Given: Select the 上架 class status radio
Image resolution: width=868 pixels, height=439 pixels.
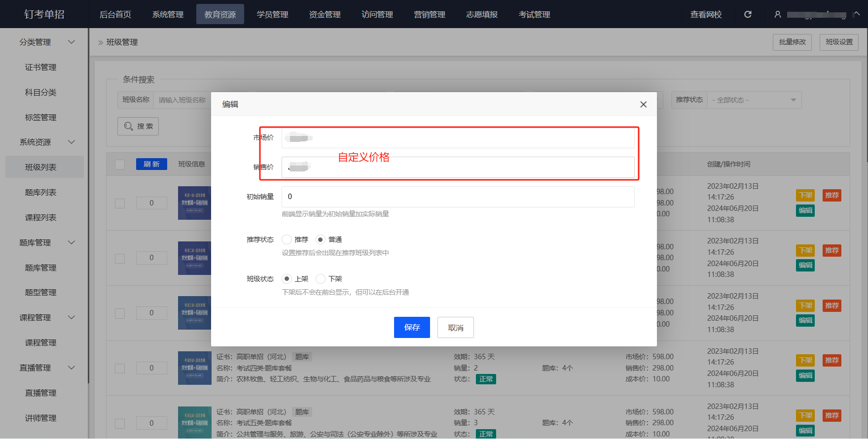Looking at the screenshot, I should pos(287,279).
